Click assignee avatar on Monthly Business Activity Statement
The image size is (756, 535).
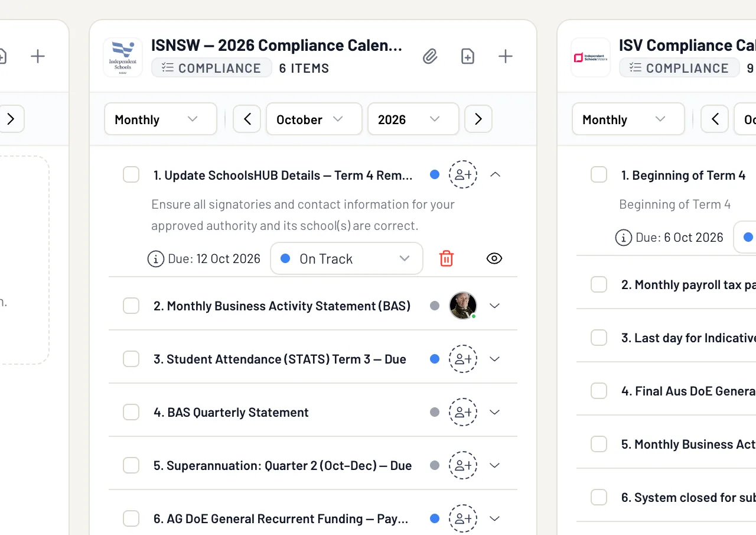click(x=463, y=306)
